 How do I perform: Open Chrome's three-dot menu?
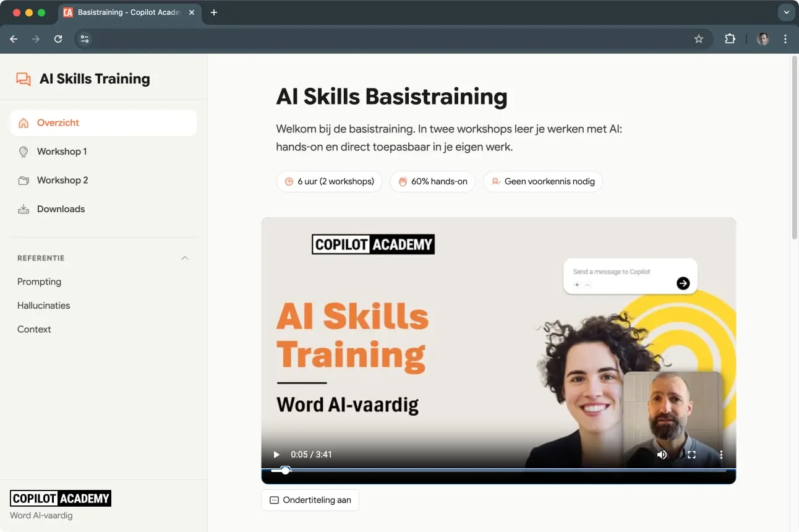[785, 39]
